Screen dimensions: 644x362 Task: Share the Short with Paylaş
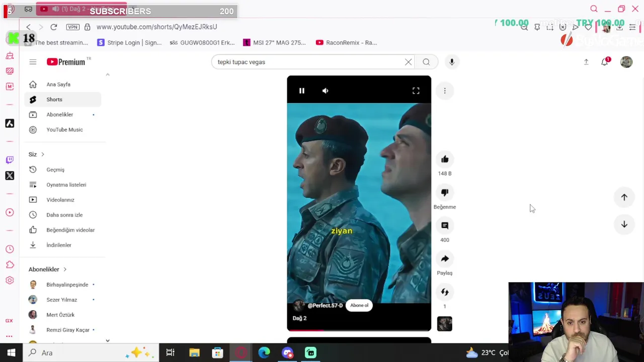445,259
